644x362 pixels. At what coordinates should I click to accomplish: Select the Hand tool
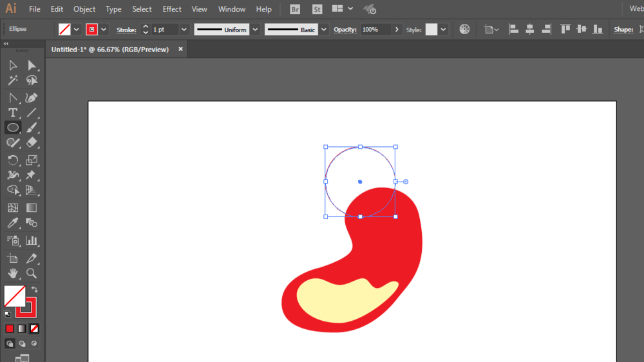13,274
